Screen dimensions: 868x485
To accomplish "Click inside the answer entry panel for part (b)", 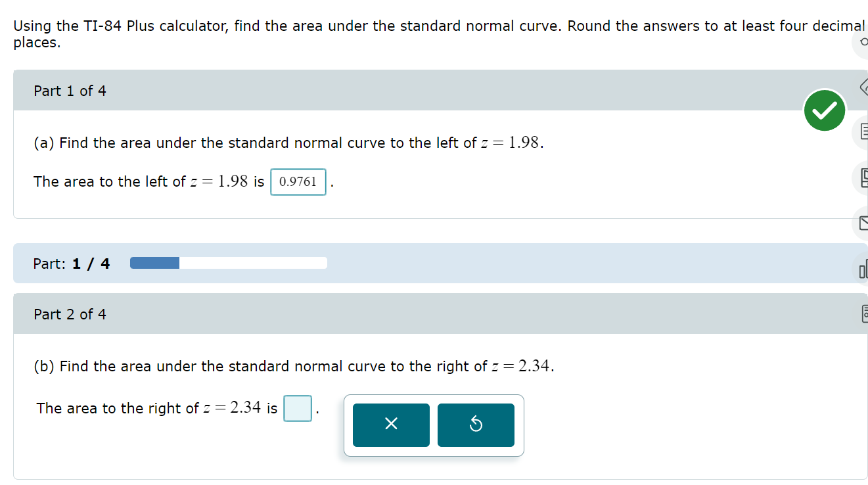I will click(433, 425).
